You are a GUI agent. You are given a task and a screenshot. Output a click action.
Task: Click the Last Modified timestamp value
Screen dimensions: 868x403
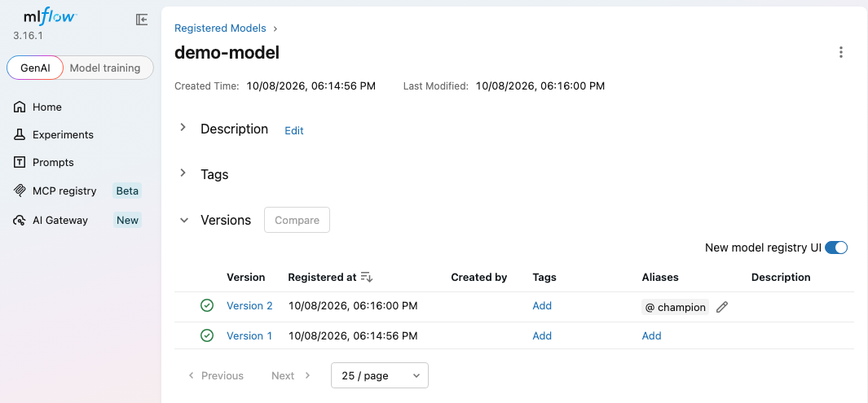click(x=540, y=85)
